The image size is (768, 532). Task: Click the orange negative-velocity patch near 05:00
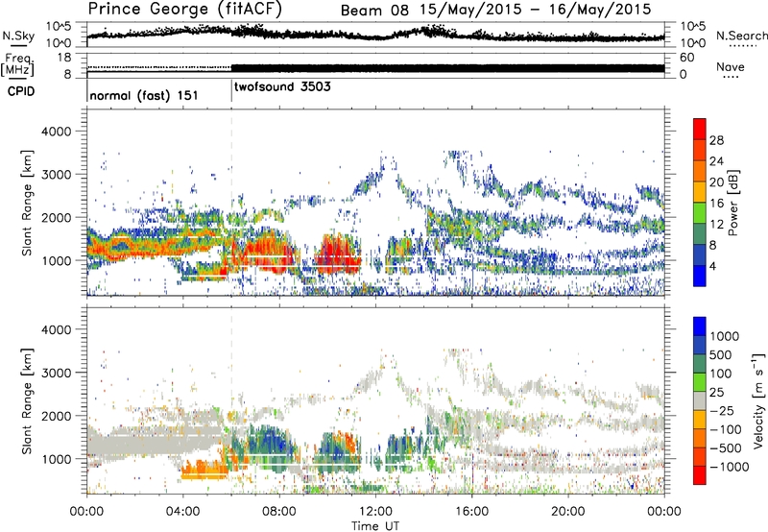(204, 470)
